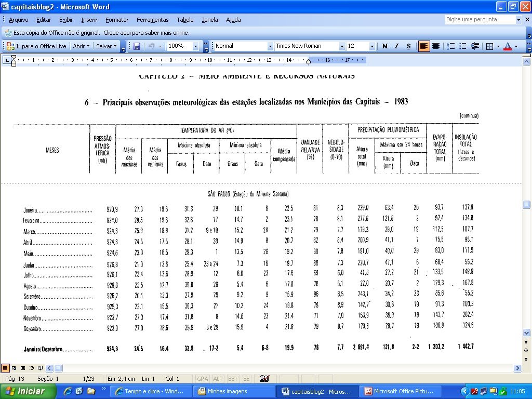Open the Tabela menu

185,20
